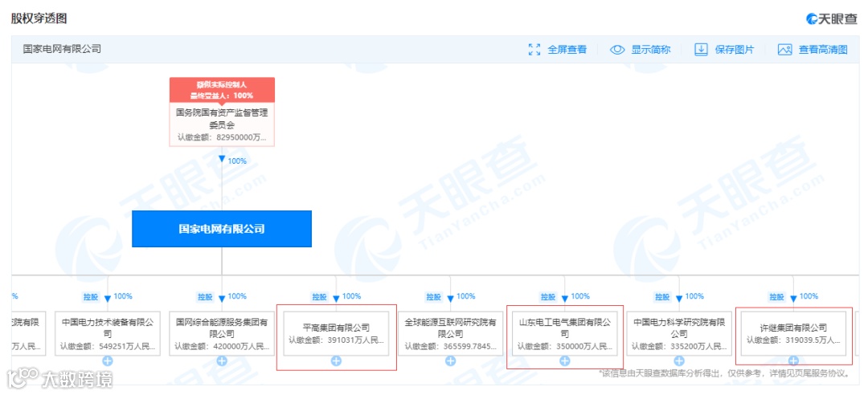Click the download icon for 保存图片
This screenshot has width=868, height=395.
(x=702, y=49)
